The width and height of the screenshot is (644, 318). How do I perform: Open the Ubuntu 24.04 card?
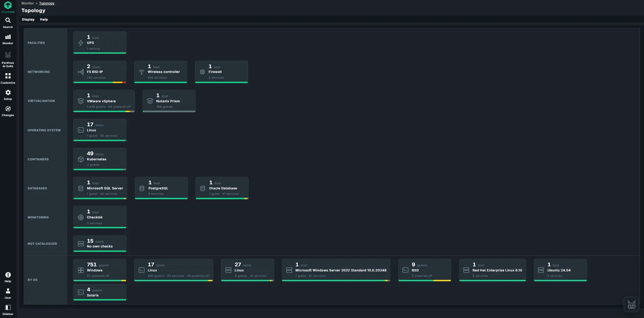pyautogui.click(x=560, y=270)
